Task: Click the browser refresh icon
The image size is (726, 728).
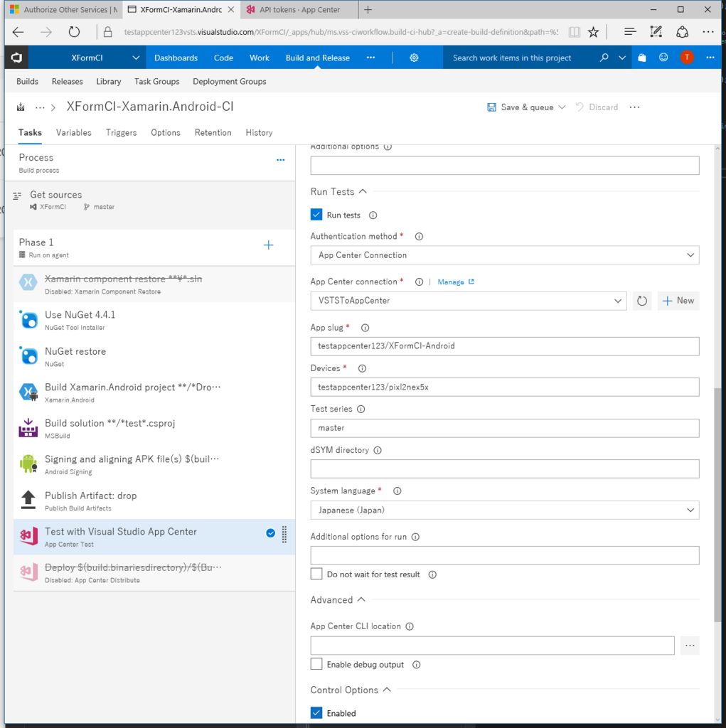Action: click(75, 32)
